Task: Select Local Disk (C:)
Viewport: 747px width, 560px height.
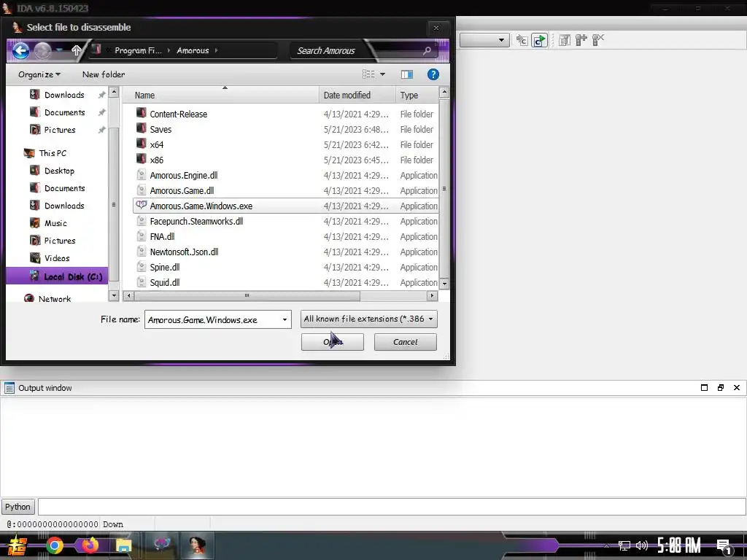Action: pyautogui.click(x=57, y=276)
